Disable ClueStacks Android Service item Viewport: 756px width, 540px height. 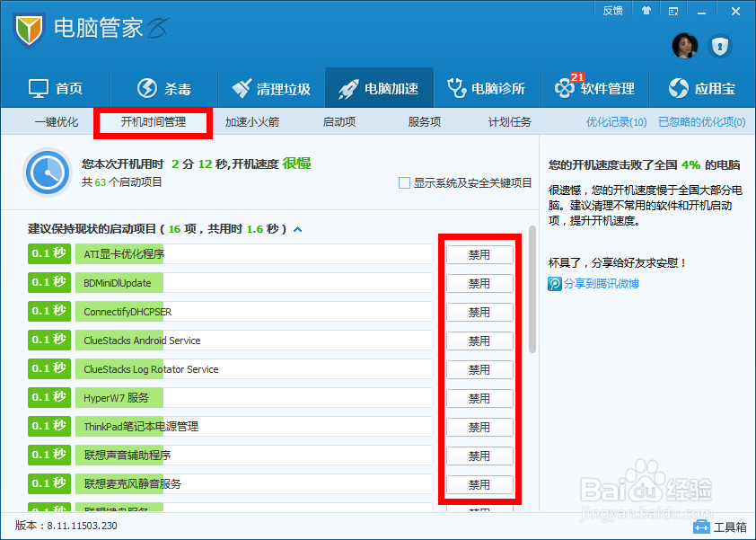coord(479,341)
